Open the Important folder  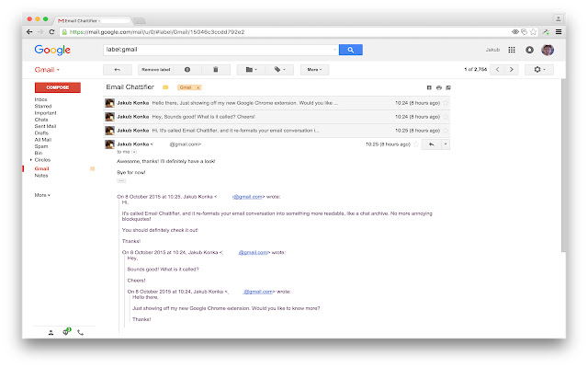45,113
